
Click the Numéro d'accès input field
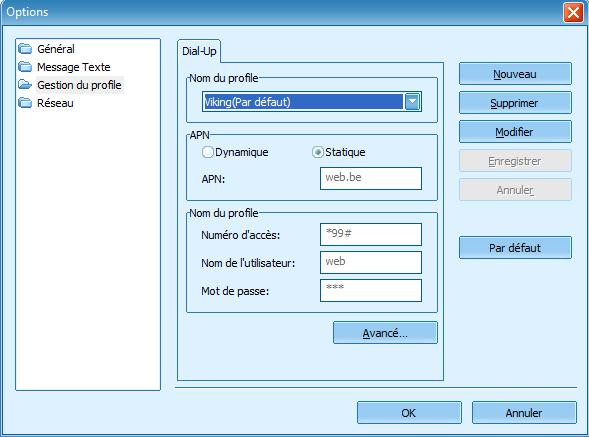coord(371,234)
